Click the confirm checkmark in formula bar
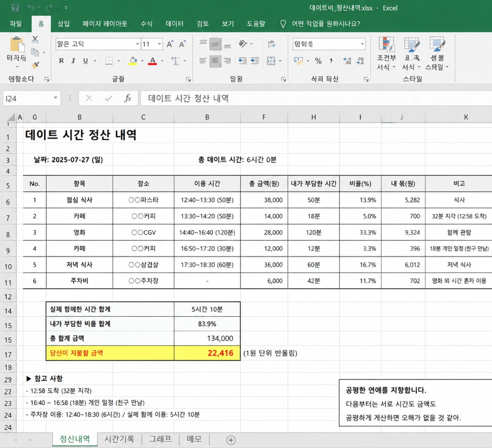Viewport: 492px width, 448px height. (109, 98)
